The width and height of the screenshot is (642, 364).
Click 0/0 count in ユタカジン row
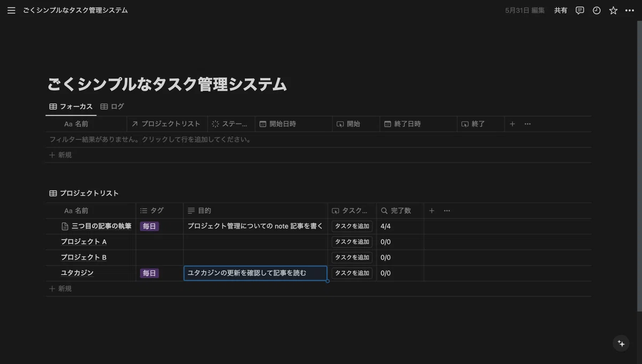tap(400, 273)
